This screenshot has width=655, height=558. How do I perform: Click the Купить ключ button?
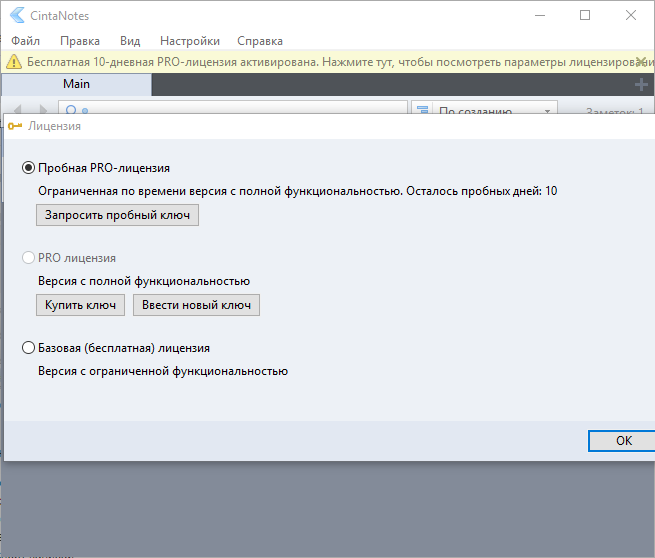[80, 305]
